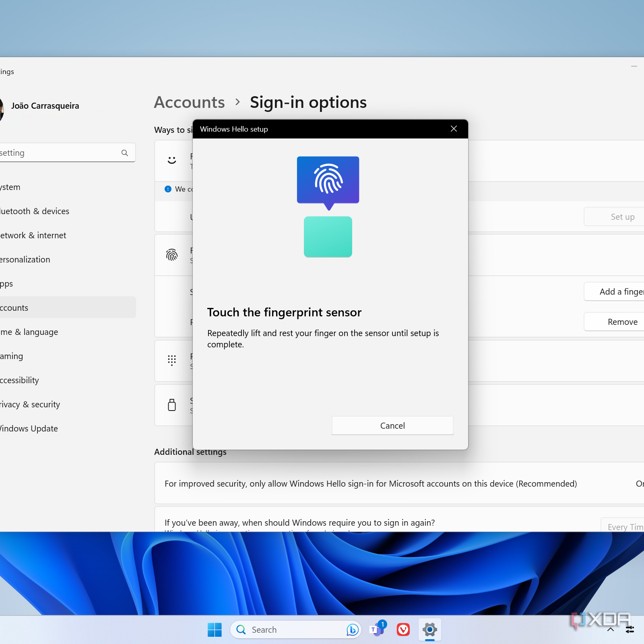This screenshot has width=644, height=644.
Task: Click the Accounts breadcrumb link
Action: click(x=190, y=102)
